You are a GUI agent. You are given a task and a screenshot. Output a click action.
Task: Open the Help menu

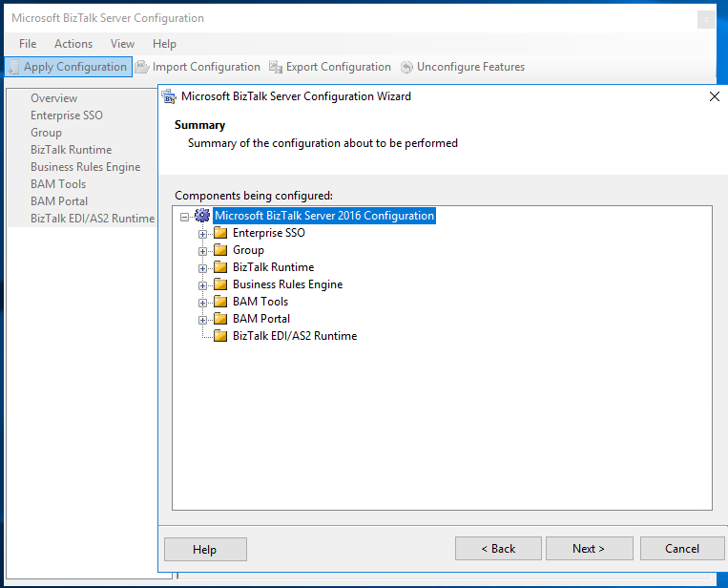click(164, 44)
